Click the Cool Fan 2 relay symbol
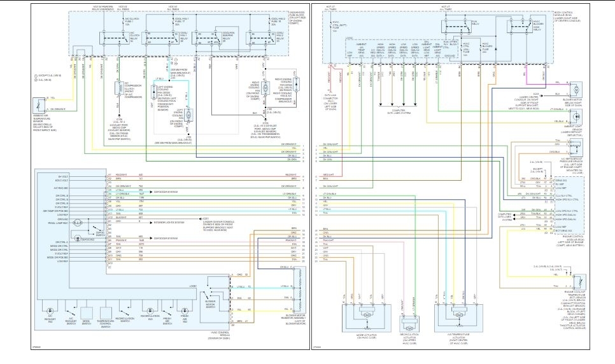 261,38
